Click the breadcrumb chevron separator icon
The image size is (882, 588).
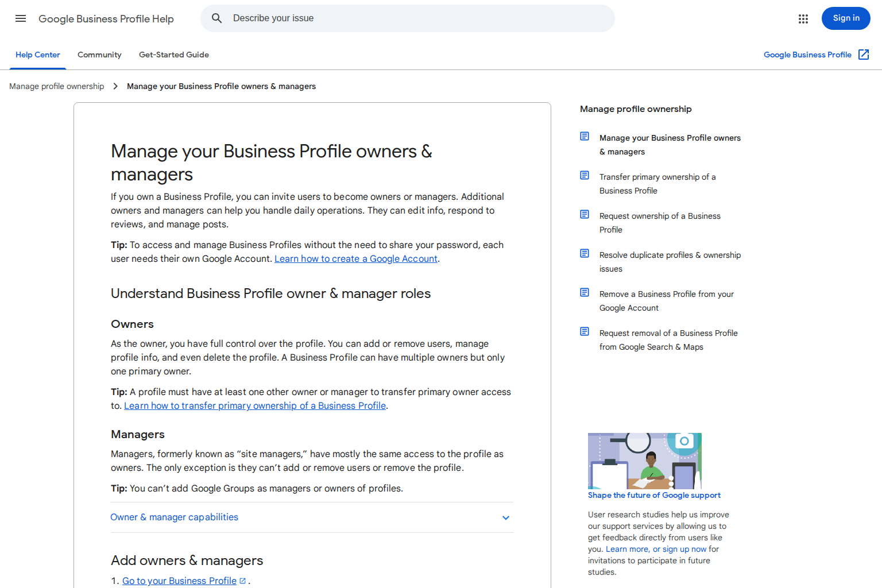pos(115,86)
